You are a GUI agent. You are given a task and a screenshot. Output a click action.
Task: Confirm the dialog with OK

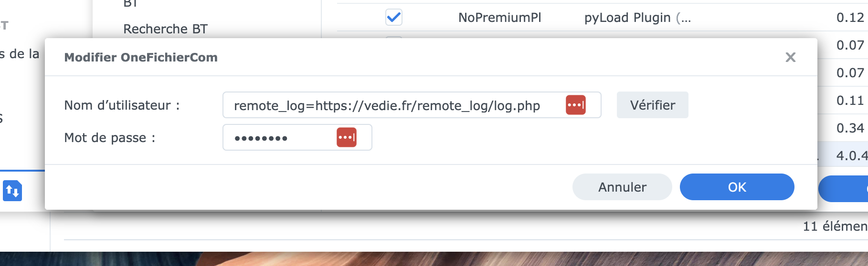tap(737, 187)
